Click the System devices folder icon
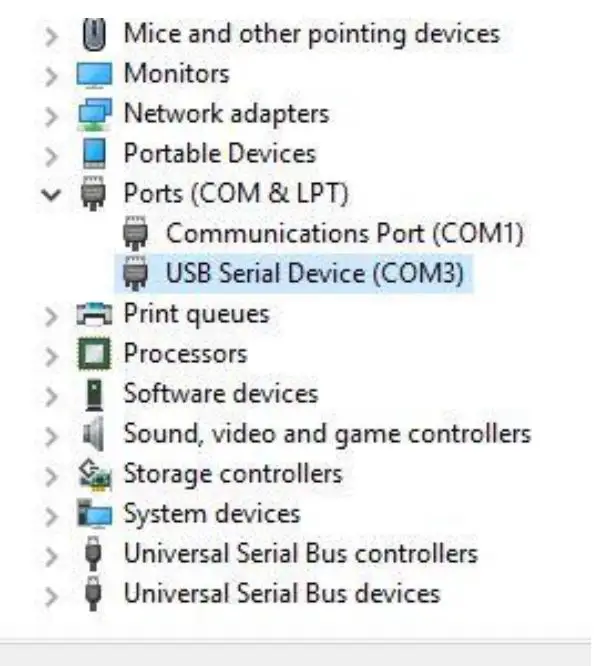 pyautogui.click(x=93, y=515)
